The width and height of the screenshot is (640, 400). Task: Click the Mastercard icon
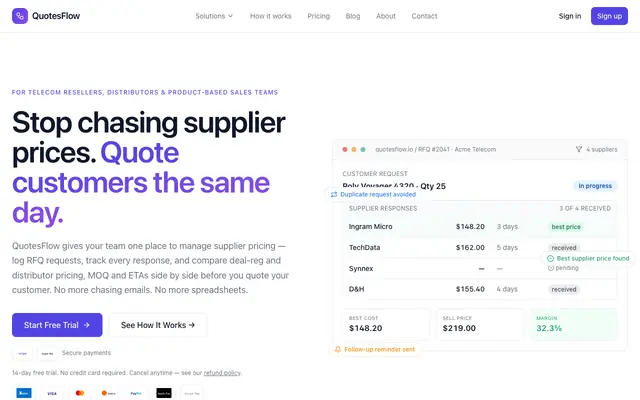click(80, 393)
